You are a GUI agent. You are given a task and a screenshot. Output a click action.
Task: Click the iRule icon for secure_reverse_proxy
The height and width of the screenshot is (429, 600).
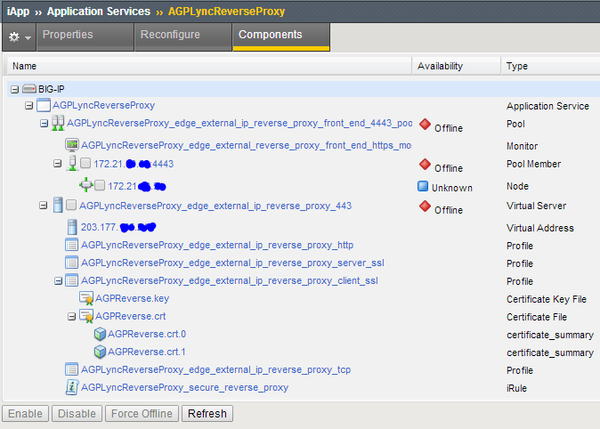(x=71, y=387)
